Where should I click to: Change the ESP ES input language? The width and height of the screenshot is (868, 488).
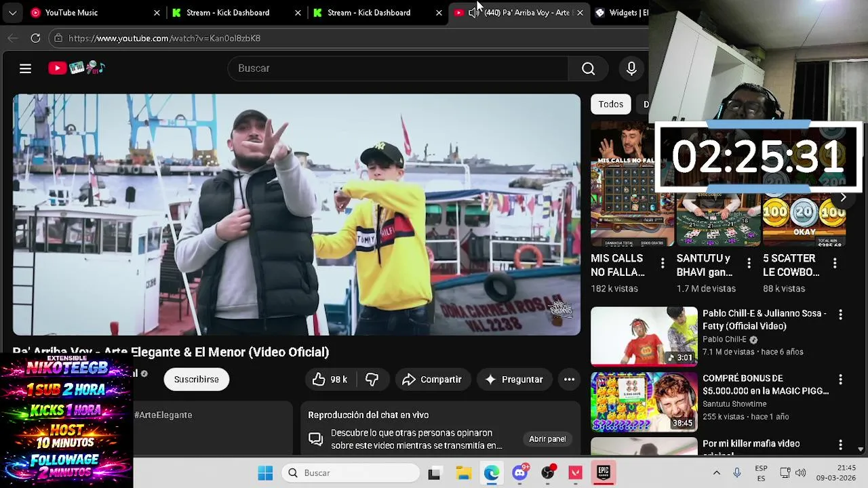pos(761,473)
